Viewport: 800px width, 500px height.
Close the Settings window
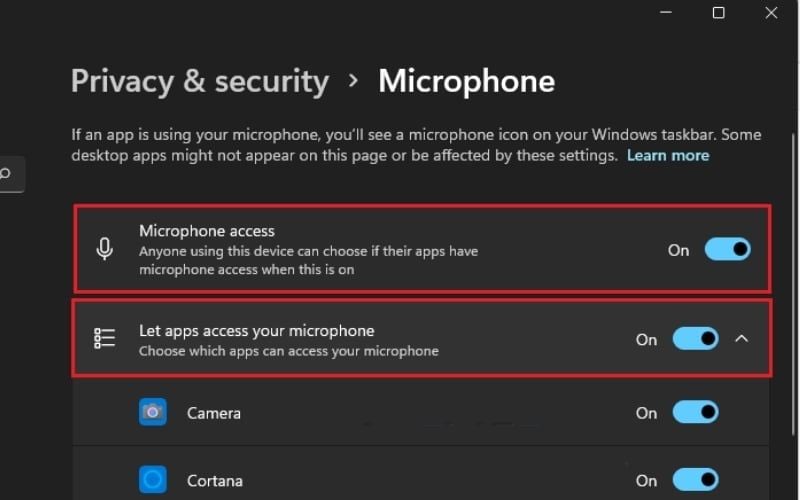tap(771, 13)
